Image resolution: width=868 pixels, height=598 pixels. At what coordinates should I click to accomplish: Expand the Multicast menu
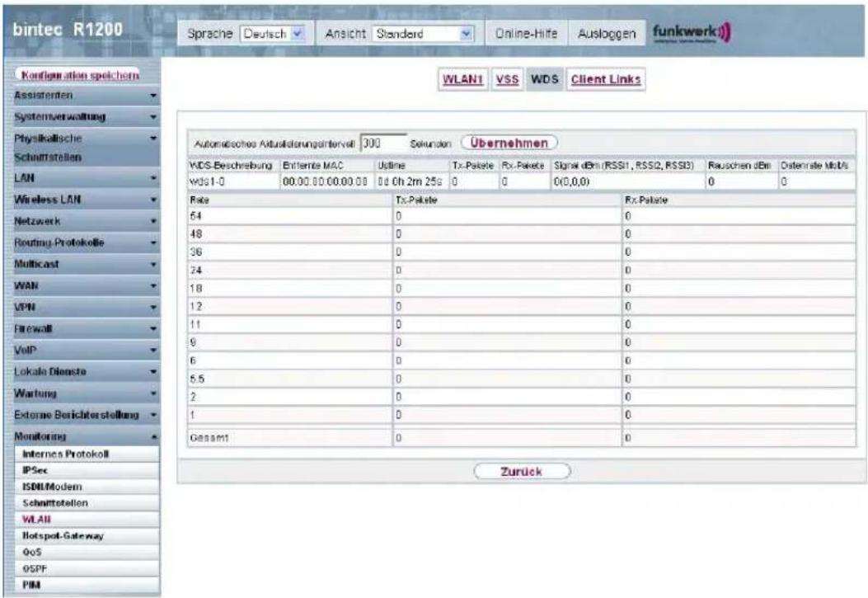[87, 264]
